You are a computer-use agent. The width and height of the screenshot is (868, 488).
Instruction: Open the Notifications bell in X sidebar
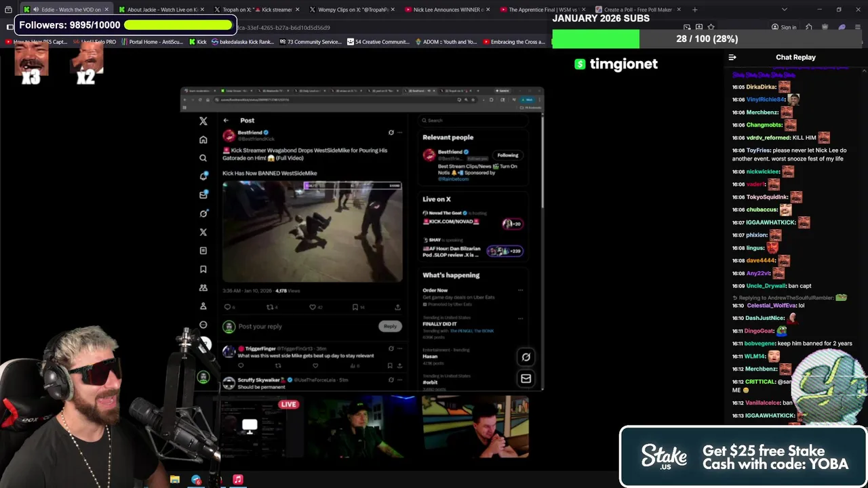203,176
